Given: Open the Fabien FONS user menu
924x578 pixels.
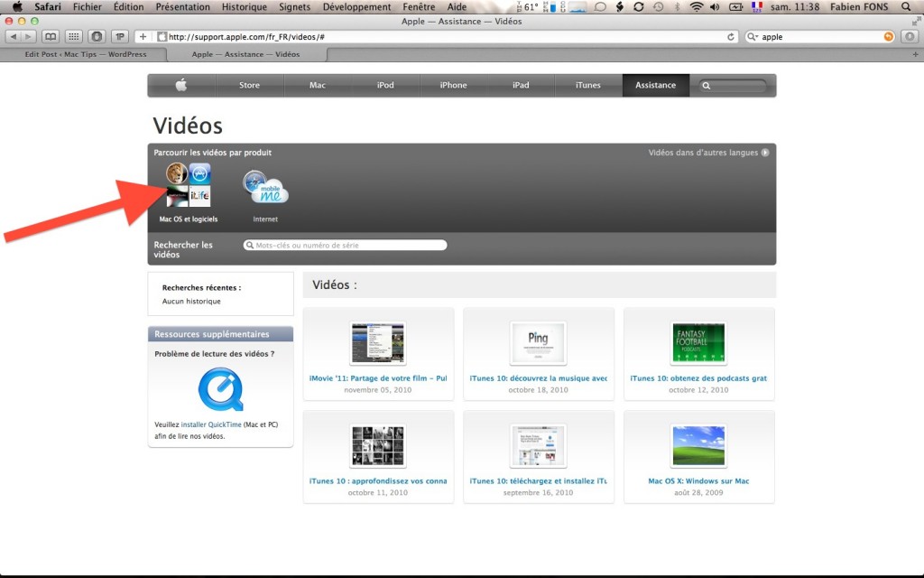Looking at the screenshot, I should click(859, 7).
